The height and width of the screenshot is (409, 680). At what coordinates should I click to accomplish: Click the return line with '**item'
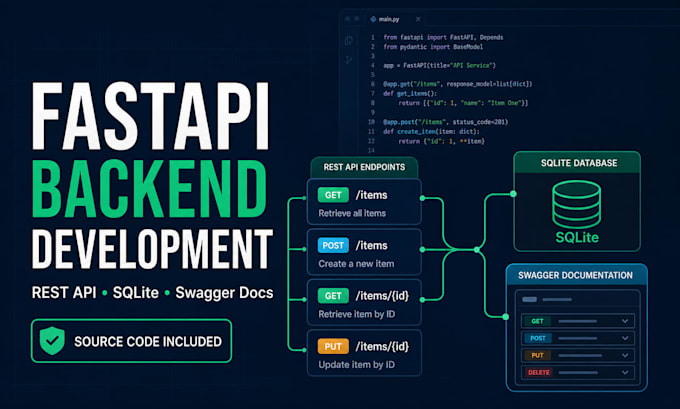pos(441,141)
